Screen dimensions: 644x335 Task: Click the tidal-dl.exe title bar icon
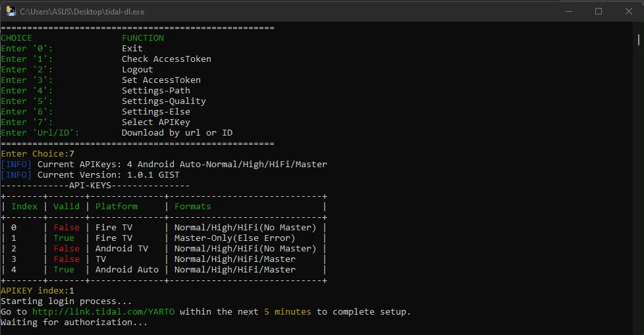(x=11, y=11)
